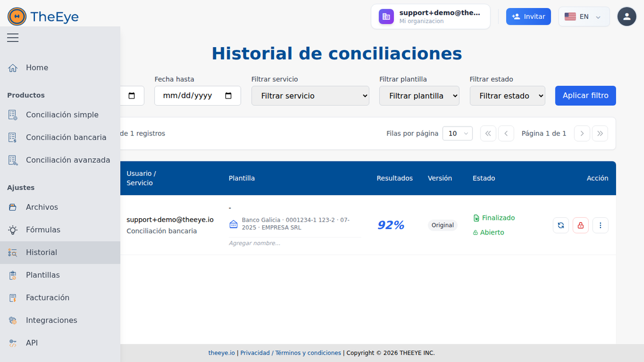
Task: Click the Plantilla column header
Action: pos(241,178)
